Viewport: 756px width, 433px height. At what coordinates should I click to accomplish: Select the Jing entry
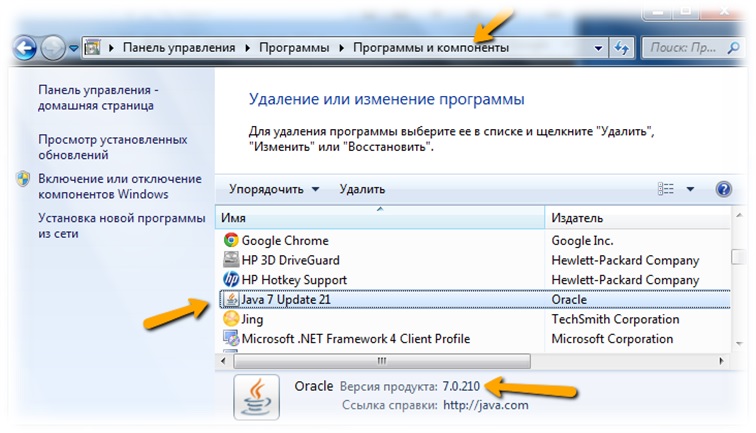click(252, 319)
